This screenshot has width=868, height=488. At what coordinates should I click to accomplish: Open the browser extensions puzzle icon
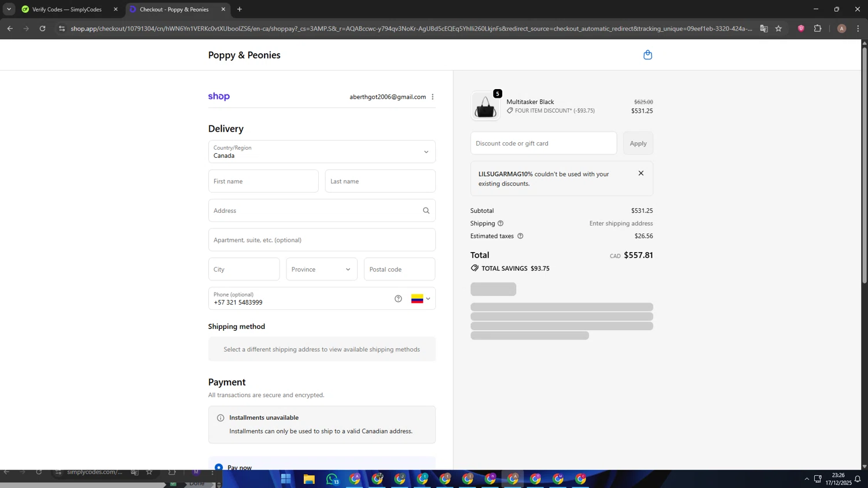click(818, 28)
